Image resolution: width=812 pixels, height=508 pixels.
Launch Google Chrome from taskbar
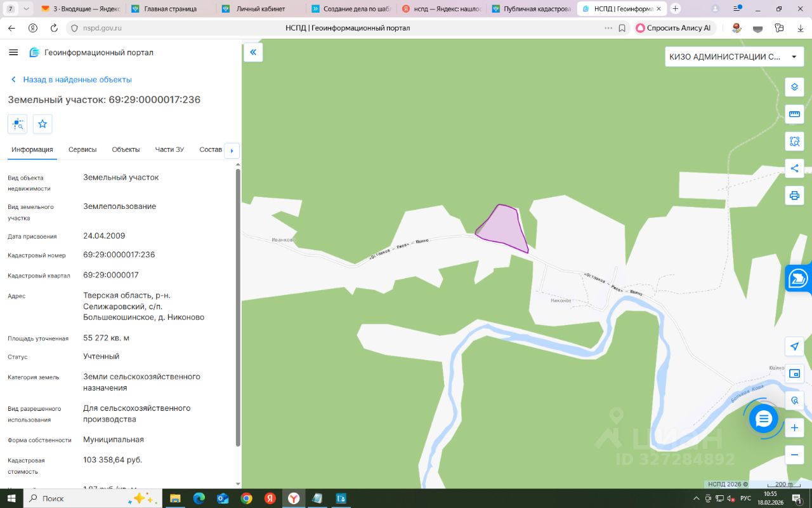tap(246, 498)
